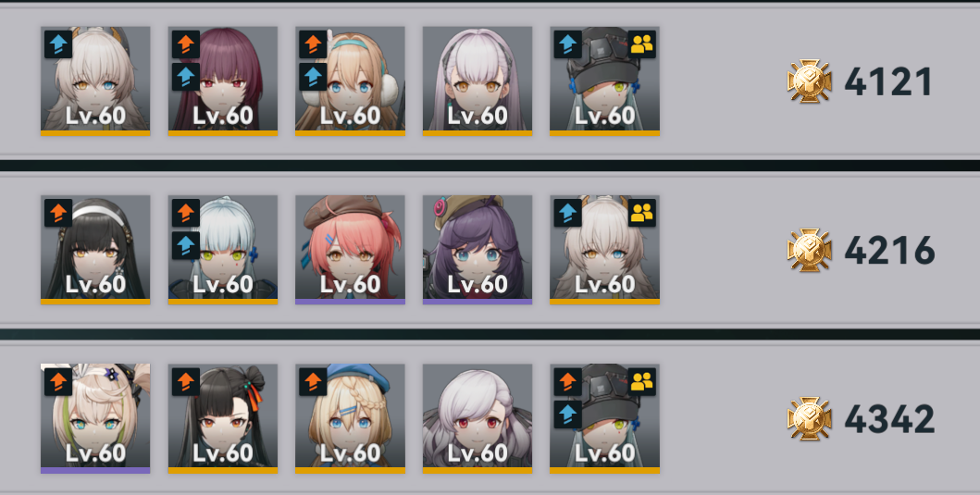Select the green-streaked hair character in the bottom row
The width and height of the screenshot is (980, 495).
95,419
